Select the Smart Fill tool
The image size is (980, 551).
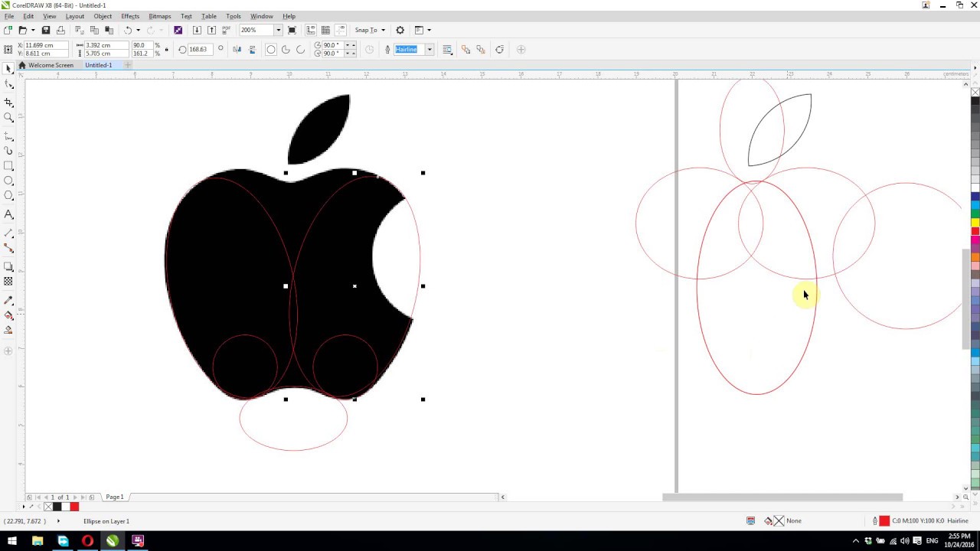pos(8,331)
